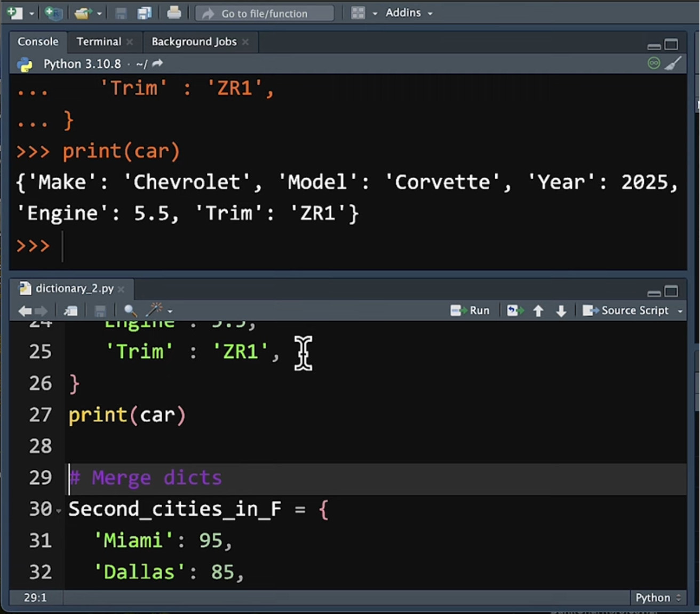The height and width of the screenshot is (614, 700).
Task: Click the New File icon
Action: tap(15, 13)
